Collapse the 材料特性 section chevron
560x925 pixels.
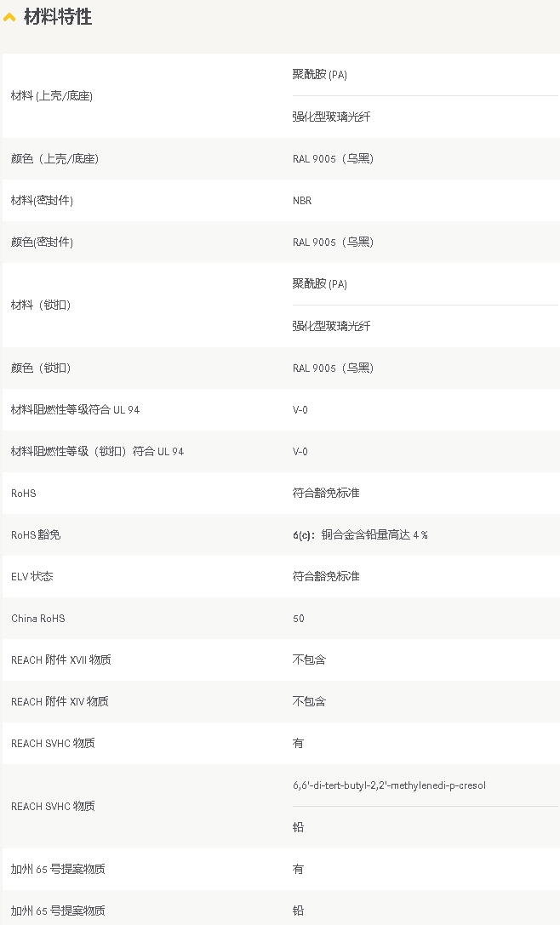[10, 18]
